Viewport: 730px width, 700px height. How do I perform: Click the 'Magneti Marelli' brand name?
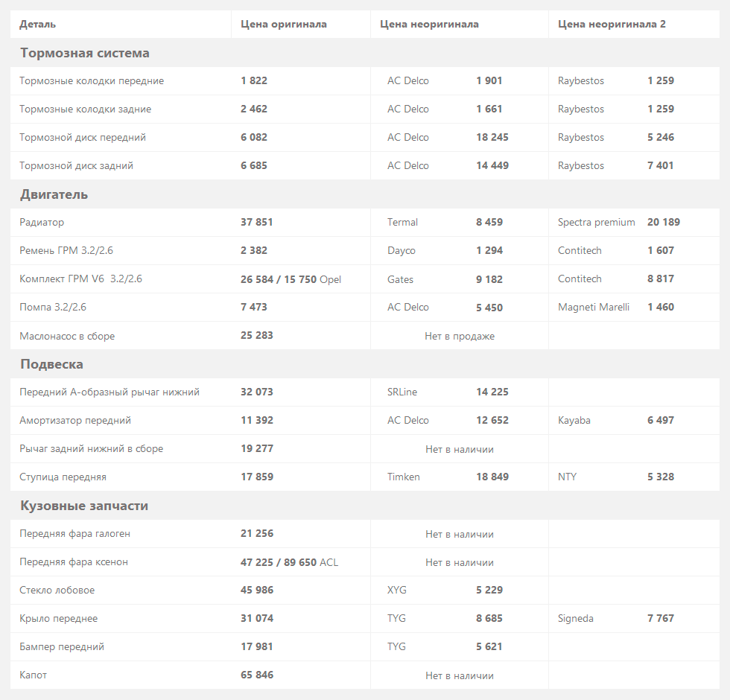pos(594,307)
